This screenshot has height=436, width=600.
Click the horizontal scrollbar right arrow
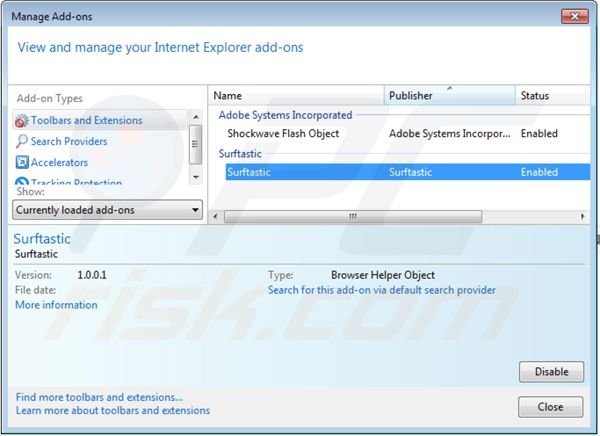point(582,216)
